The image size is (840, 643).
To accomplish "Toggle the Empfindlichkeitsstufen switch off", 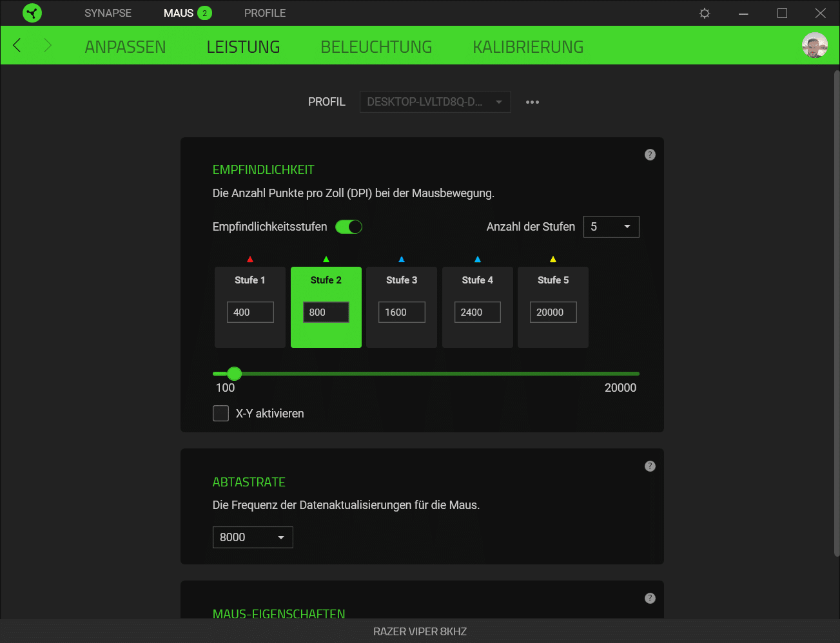I will pos(349,227).
